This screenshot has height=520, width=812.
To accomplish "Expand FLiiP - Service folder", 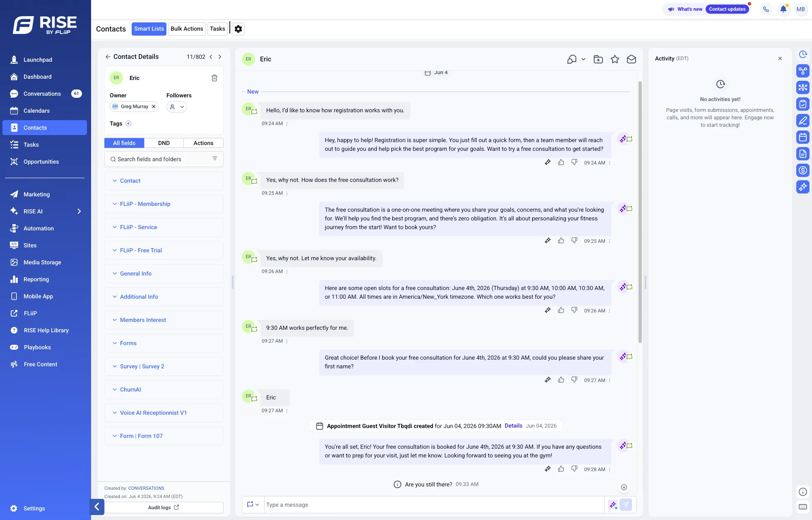I will [x=164, y=227].
